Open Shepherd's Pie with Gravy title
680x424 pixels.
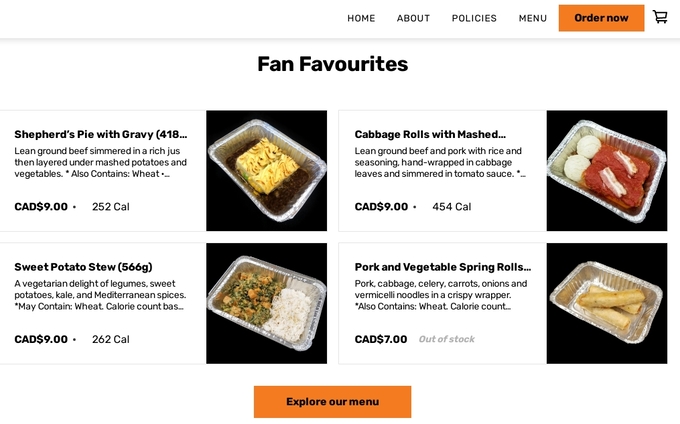click(101, 134)
